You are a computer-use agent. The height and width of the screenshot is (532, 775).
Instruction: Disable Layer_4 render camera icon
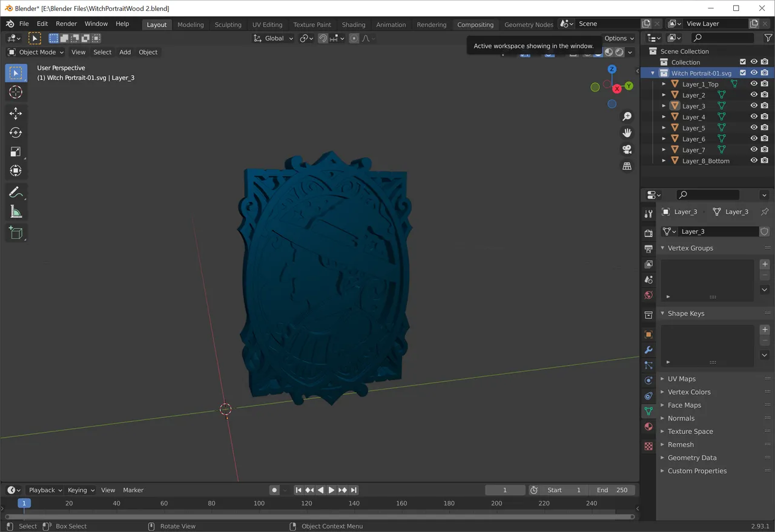coord(765,117)
